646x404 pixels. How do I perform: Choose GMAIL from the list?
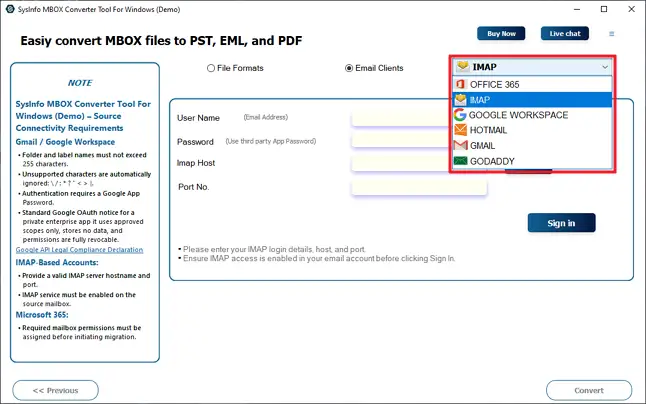[532, 145]
